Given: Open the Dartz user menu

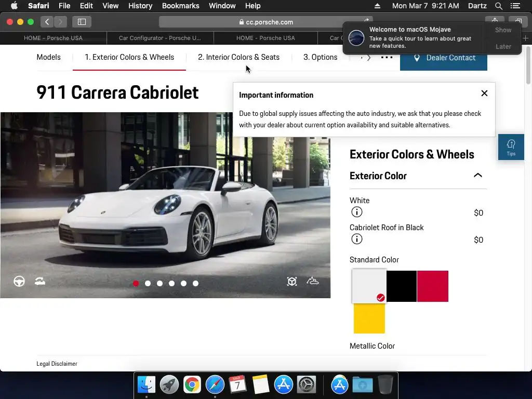Looking at the screenshot, I should (x=477, y=6).
